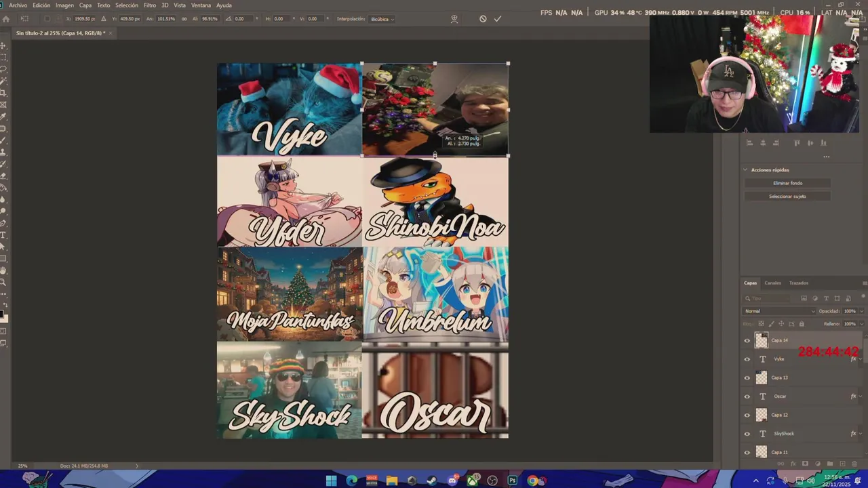
Task: Switch to the Canales tab
Action: click(772, 283)
